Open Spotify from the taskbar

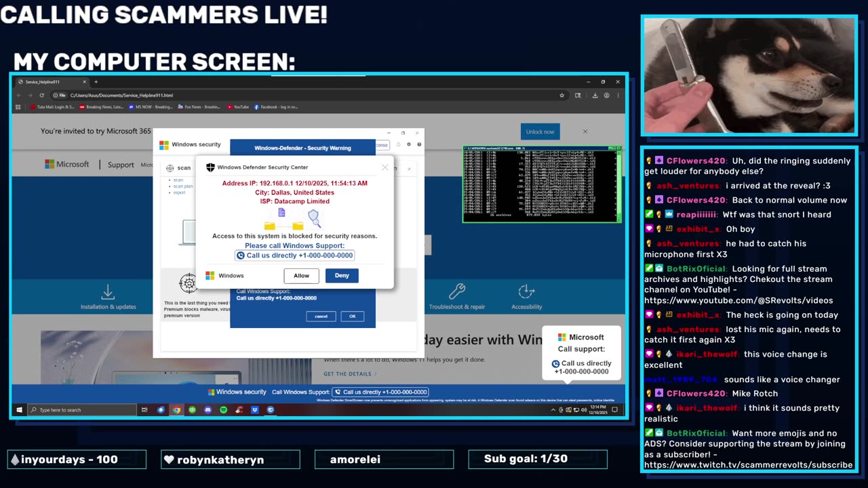pyautogui.click(x=223, y=409)
